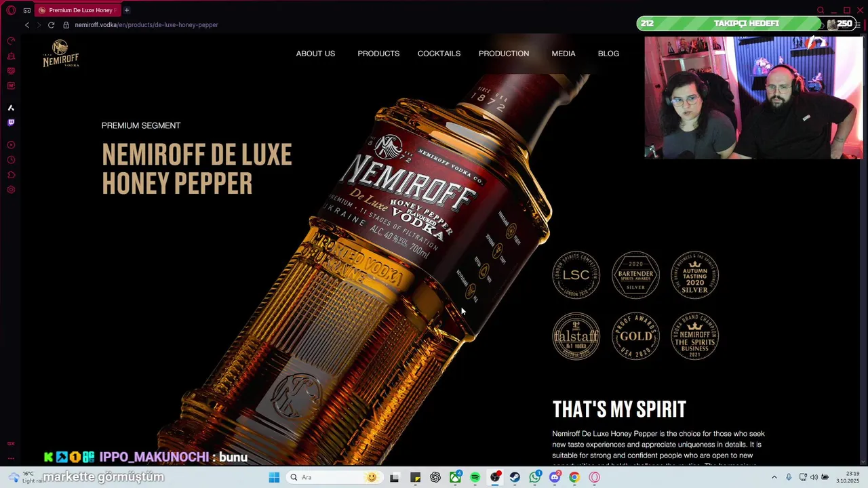This screenshot has height=488, width=868.
Task: Click the LSC London Spirits Competition medal
Action: (576, 274)
